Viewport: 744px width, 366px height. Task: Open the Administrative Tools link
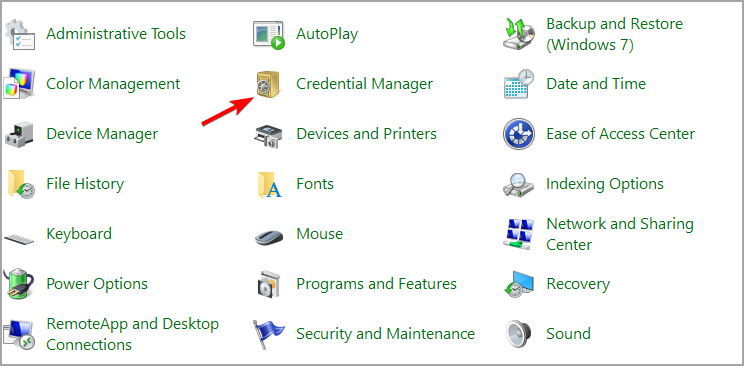point(116,34)
